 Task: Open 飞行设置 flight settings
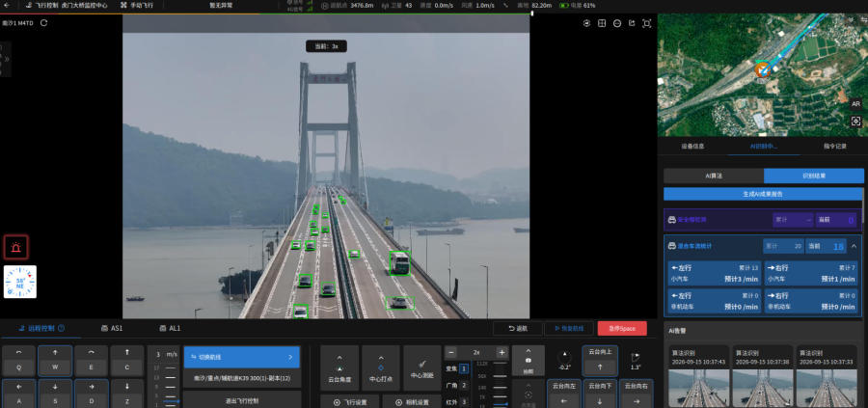(x=349, y=402)
